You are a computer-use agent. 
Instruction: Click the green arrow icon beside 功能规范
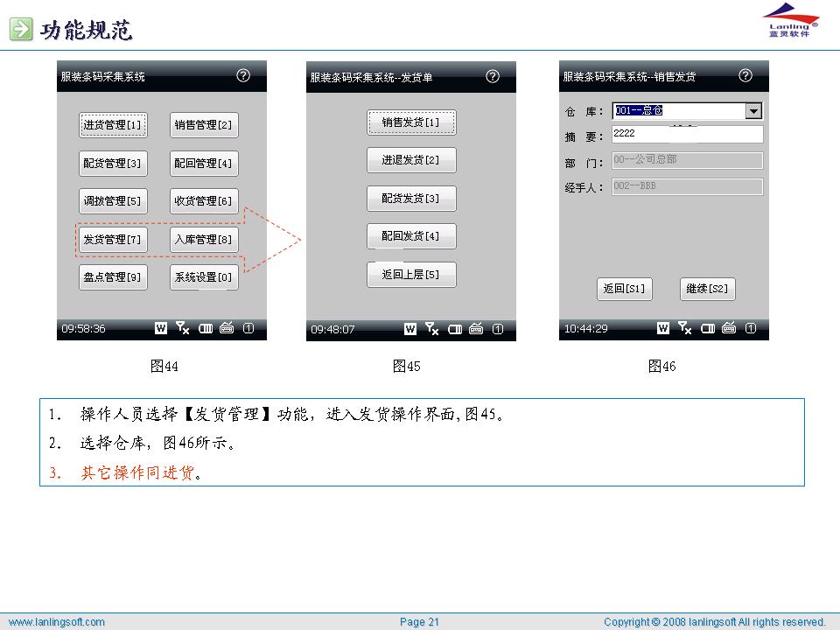pos(21,29)
